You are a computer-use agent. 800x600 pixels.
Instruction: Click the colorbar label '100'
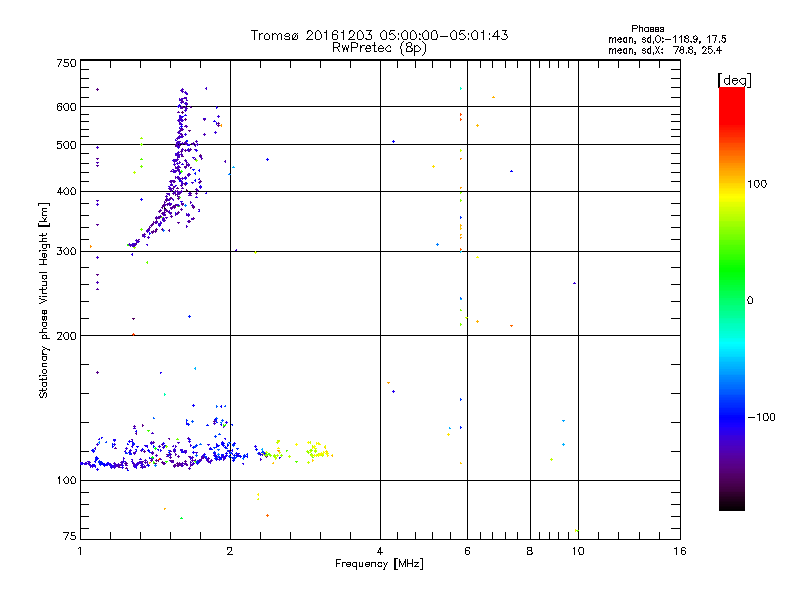(757, 184)
